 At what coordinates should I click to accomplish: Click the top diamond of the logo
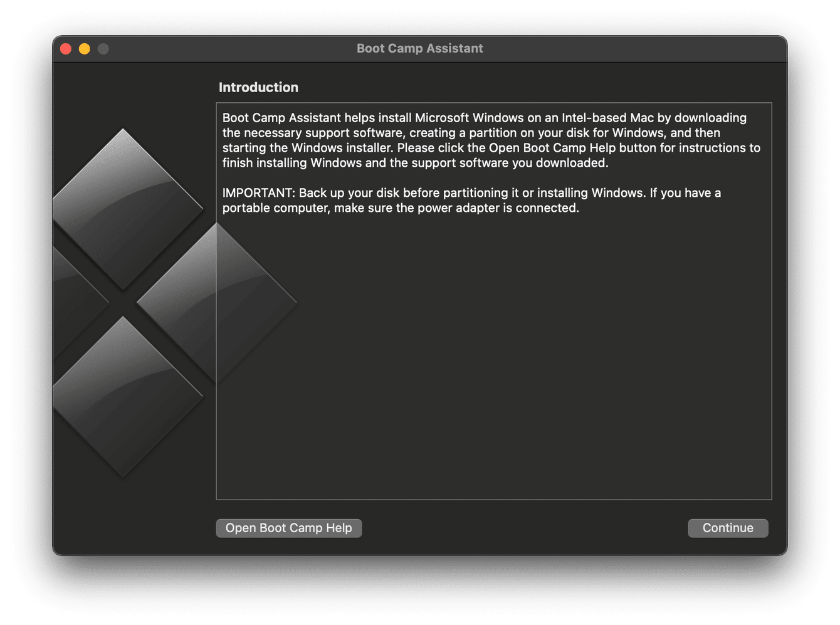123,208
